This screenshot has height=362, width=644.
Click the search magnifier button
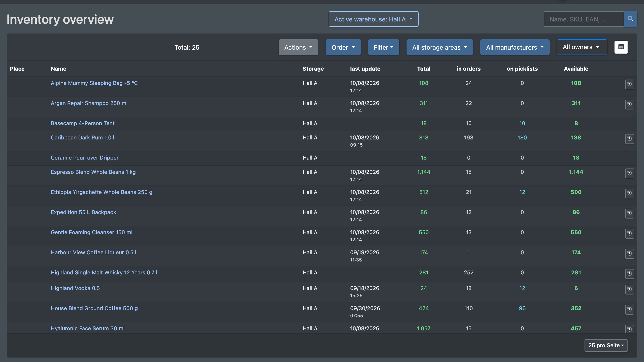630,19
